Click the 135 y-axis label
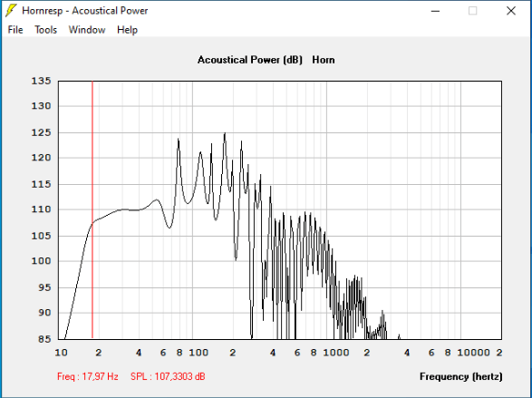532x398 pixels. click(x=41, y=81)
